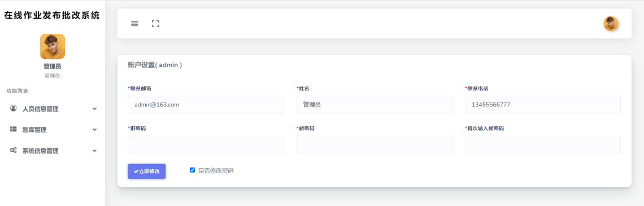Open the user avatar in top-right corner
This screenshot has width=644, height=206.
[611, 23]
